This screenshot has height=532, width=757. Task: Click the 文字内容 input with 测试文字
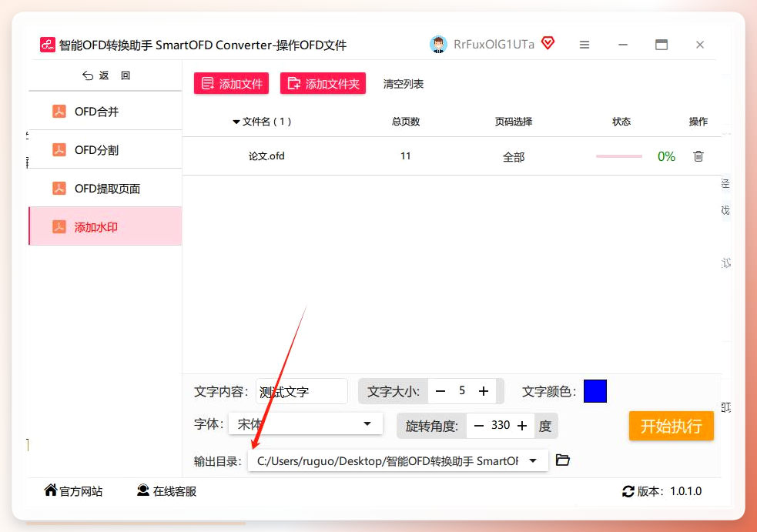pos(302,391)
